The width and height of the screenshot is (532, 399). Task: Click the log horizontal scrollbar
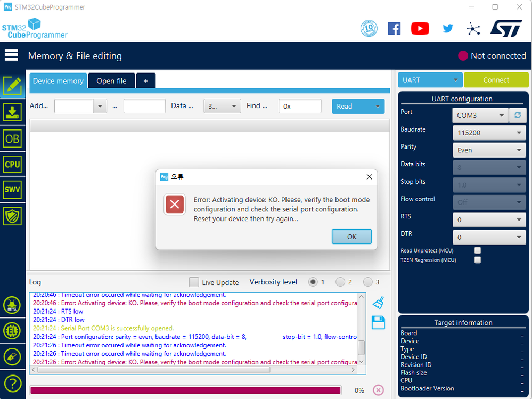pyautogui.click(x=154, y=370)
